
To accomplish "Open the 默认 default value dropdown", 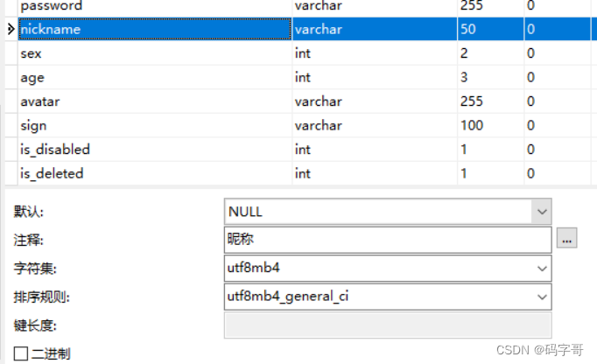I will (x=541, y=212).
